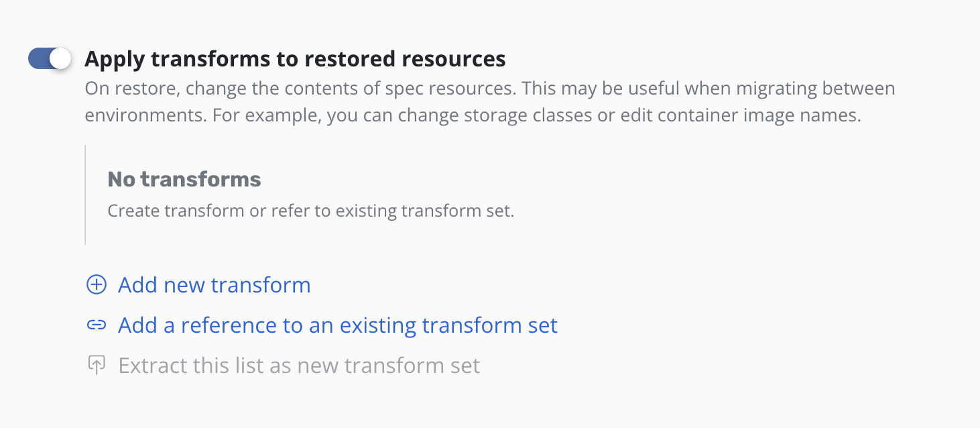Click the upload-style extract transform set icon

97,365
